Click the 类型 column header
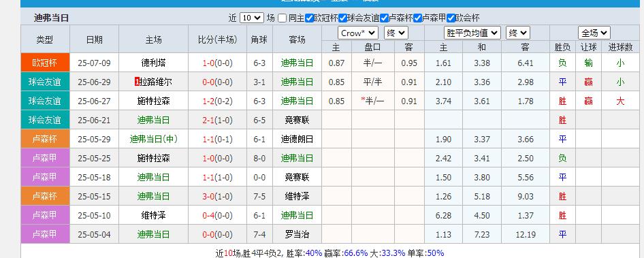The height and width of the screenshot is (258, 644). tap(45, 39)
